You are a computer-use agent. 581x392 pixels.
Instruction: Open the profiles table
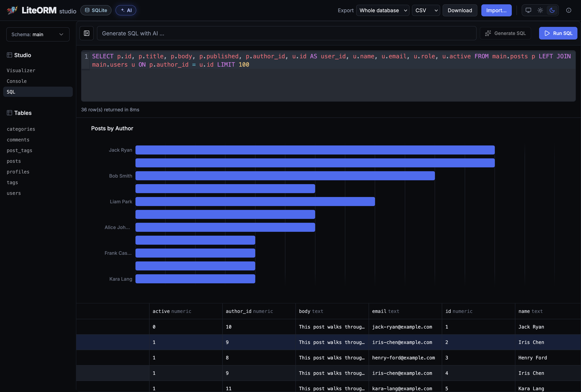18,172
